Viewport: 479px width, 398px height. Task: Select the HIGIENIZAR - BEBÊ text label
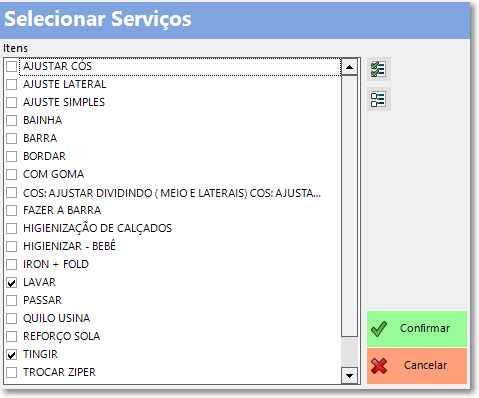(x=69, y=246)
